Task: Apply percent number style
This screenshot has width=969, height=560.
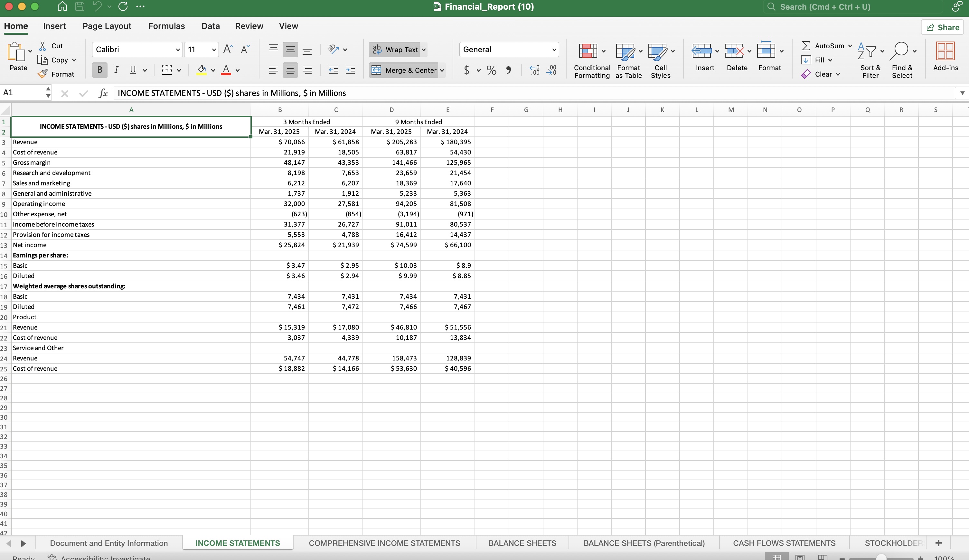Action: [491, 70]
